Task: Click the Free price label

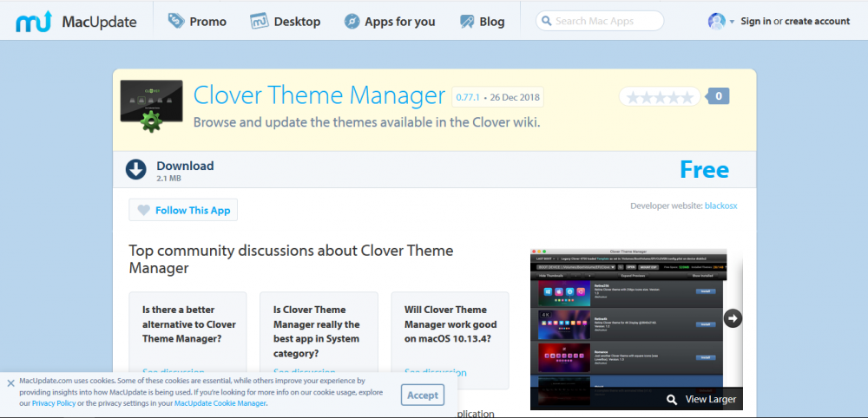Action: (x=704, y=170)
